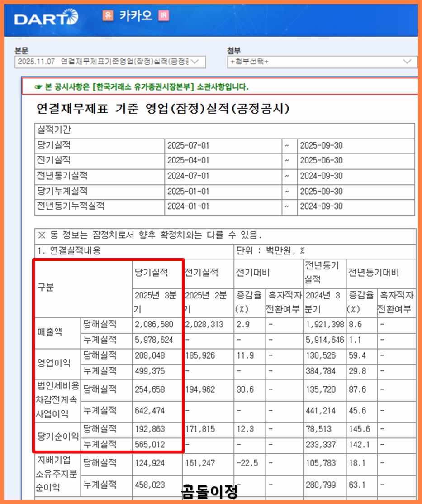Click the DART logo
The height and width of the screenshot is (504, 422).
pyautogui.click(x=46, y=17)
